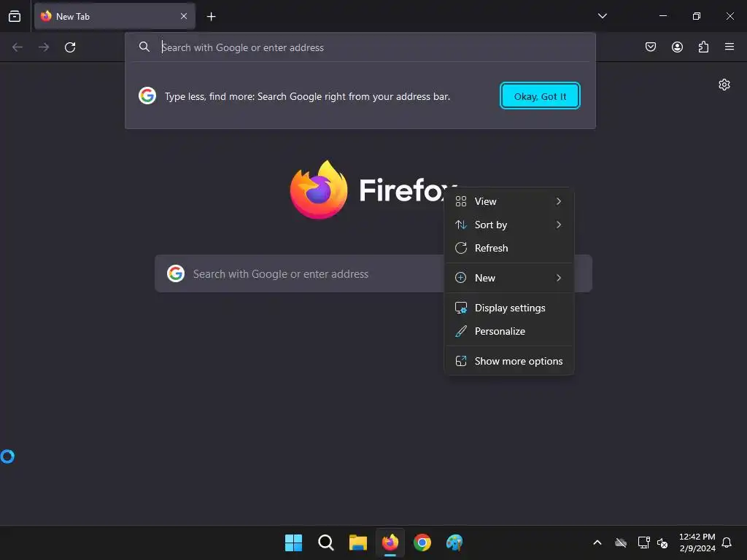The image size is (747, 560).
Task: Open the Paint app from the taskbar
Action: coord(454,542)
